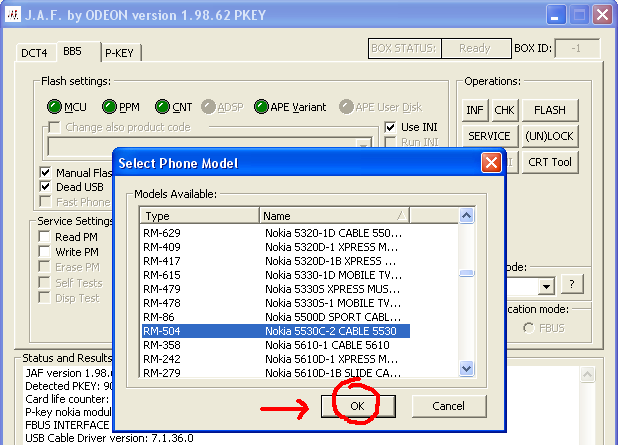The image size is (618, 445).
Task: Select RM-242 Nokia 5610D-1 row
Action: [275, 359]
